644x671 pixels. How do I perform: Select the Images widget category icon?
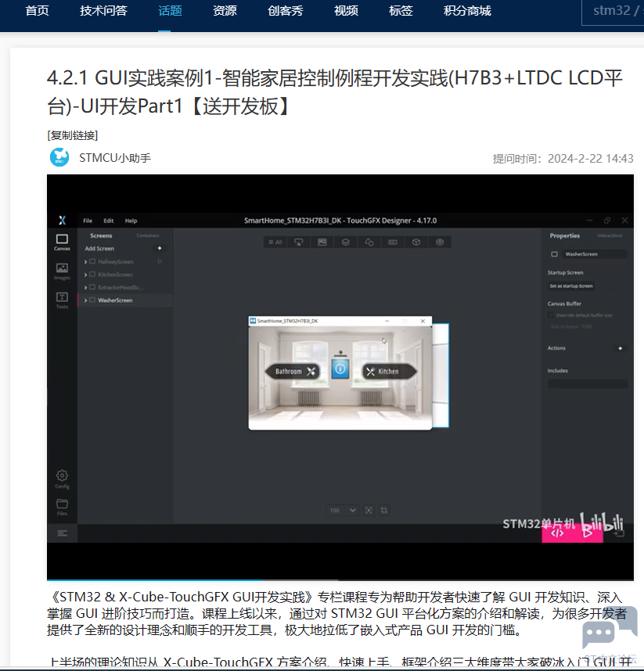[322, 242]
